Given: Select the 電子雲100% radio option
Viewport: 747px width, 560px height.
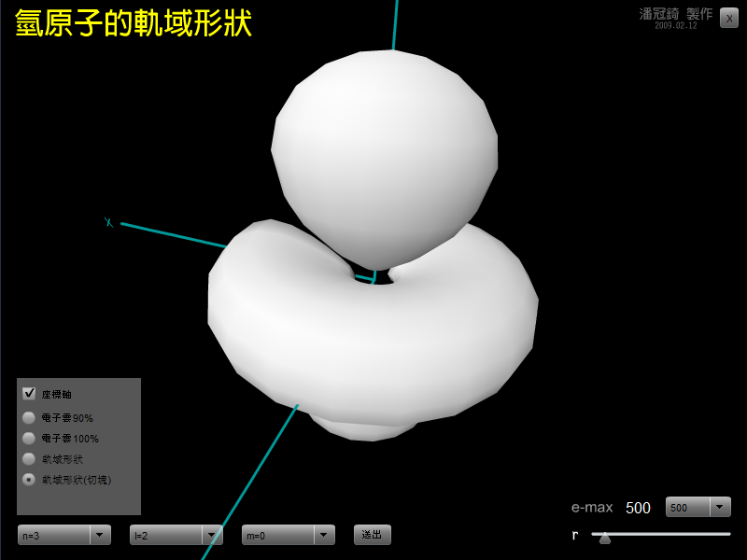Looking at the screenshot, I should [x=29, y=438].
